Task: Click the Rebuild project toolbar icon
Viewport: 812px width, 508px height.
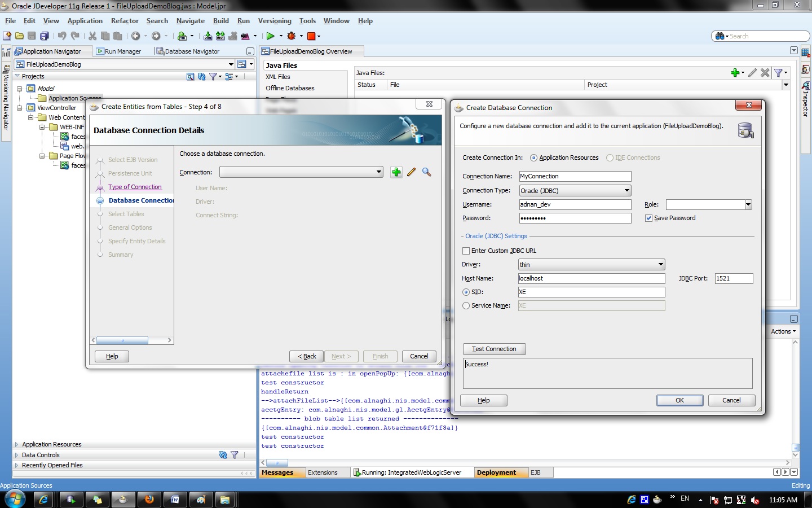Action: [220, 36]
